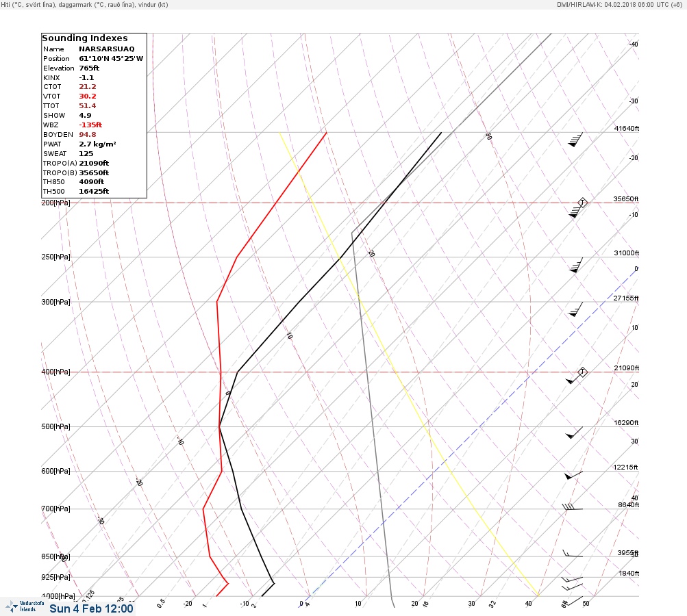Click the 1840ft height label
The height and width of the screenshot is (616, 687).
click(x=629, y=573)
